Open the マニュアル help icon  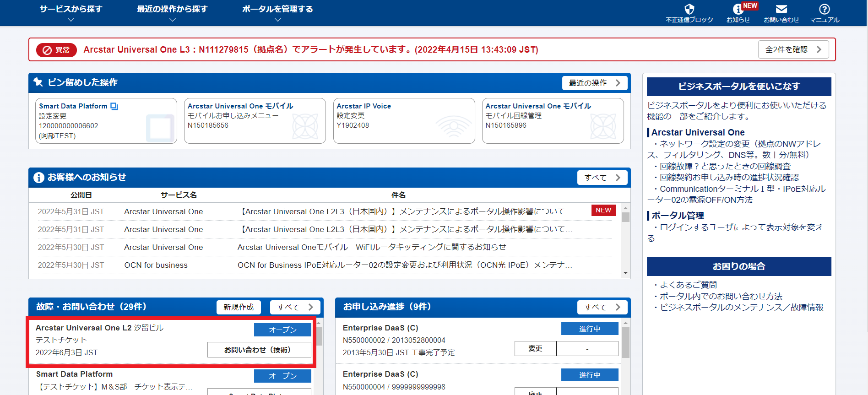(x=824, y=9)
